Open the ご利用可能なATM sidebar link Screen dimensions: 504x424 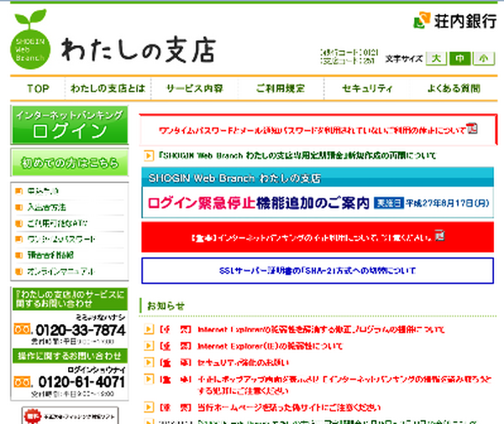coord(57,223)
